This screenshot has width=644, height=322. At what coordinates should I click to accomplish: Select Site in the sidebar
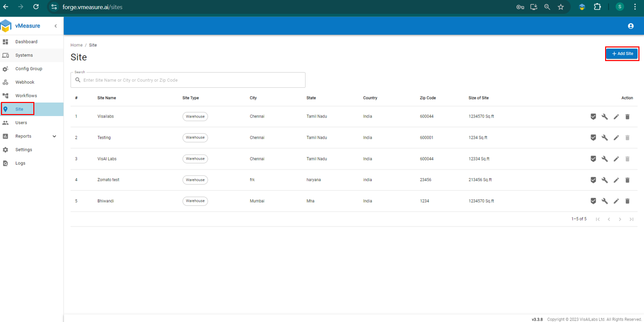(31, 109)
